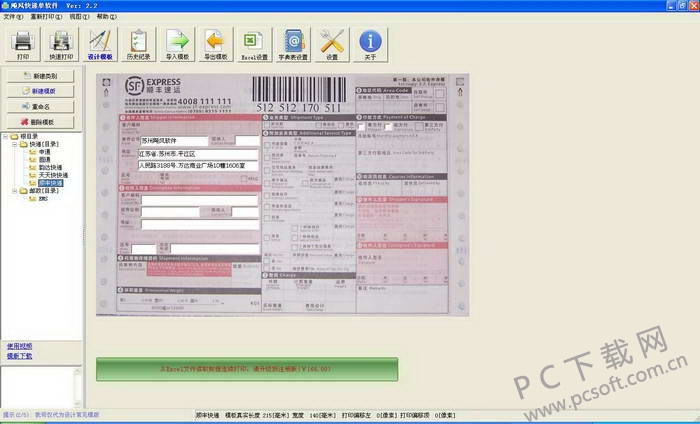
Task: Open the 字典表设置 address book icon
Action: 293,44
